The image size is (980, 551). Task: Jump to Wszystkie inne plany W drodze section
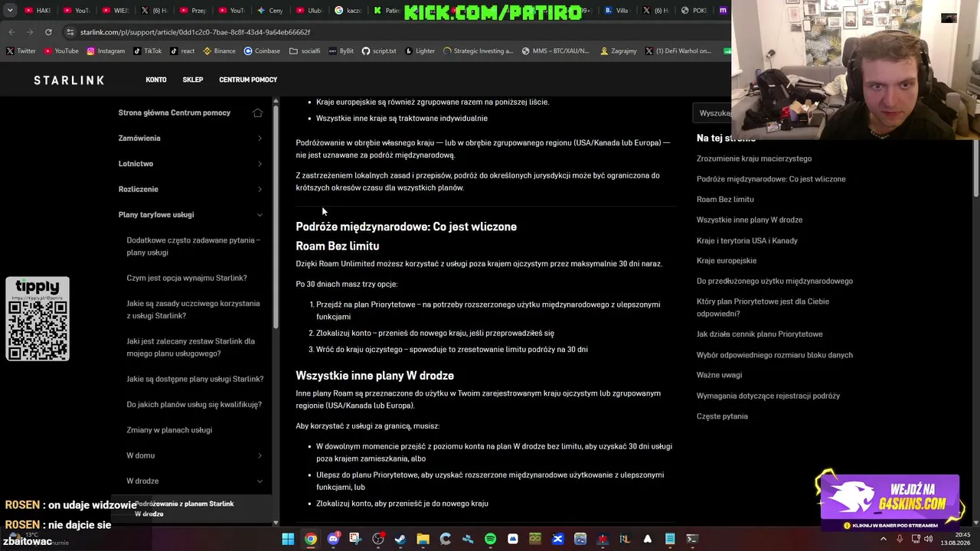coord(750,220)
